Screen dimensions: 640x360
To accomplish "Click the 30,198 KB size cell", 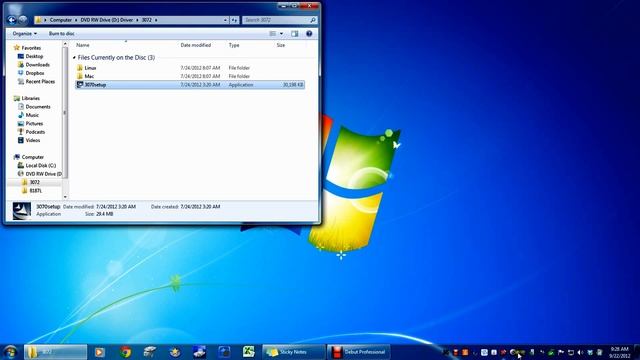I will coord(293,85).
